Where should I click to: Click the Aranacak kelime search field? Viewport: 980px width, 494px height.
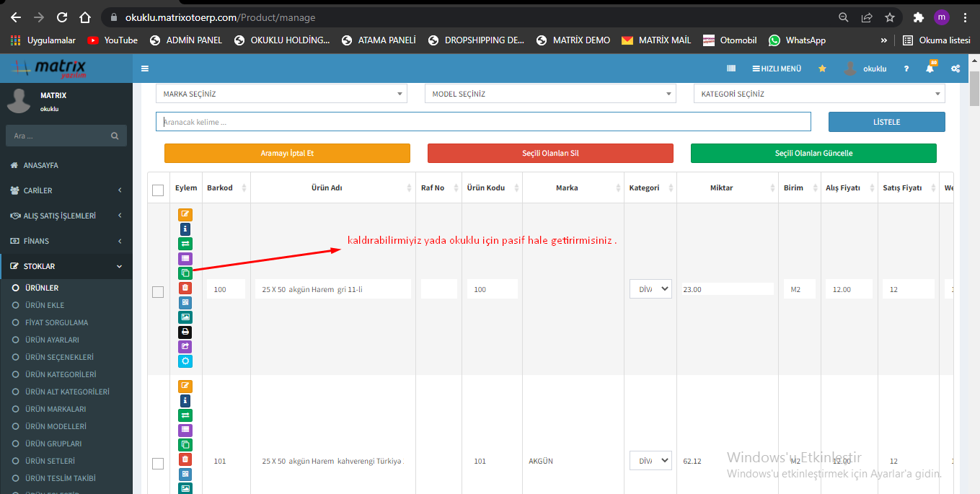pyautogui.click(x=483, y=122)
